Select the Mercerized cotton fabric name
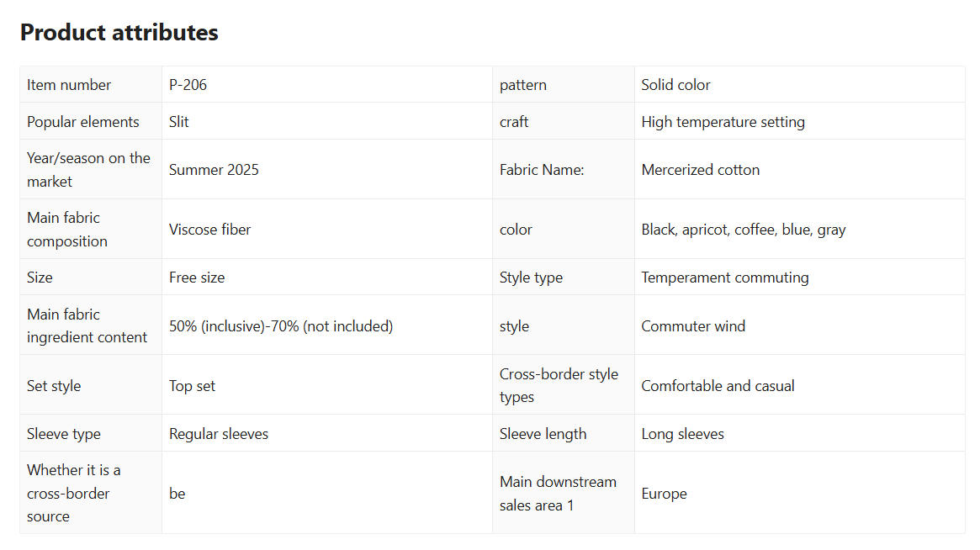This screenshot has width=980, height=550. pyautogui.click(x=700, y=170)
